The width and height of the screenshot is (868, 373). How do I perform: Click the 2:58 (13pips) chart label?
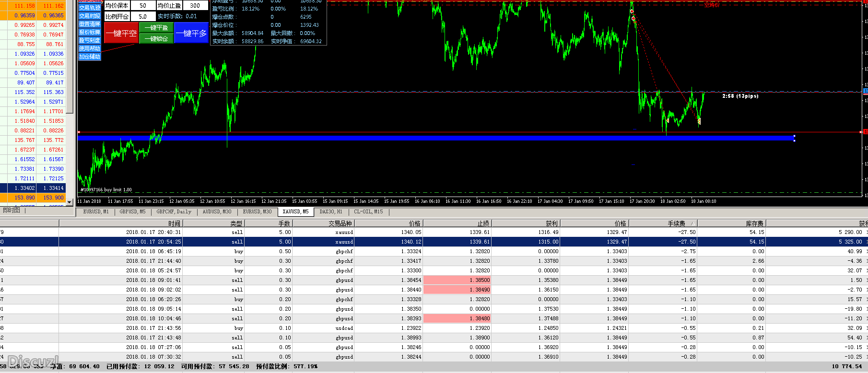740,96
